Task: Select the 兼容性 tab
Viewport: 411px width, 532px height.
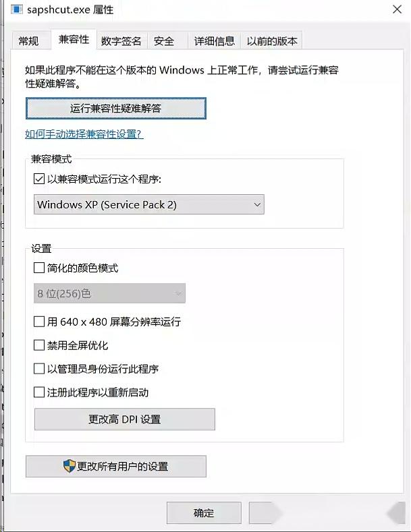Action: click(74, 40)
